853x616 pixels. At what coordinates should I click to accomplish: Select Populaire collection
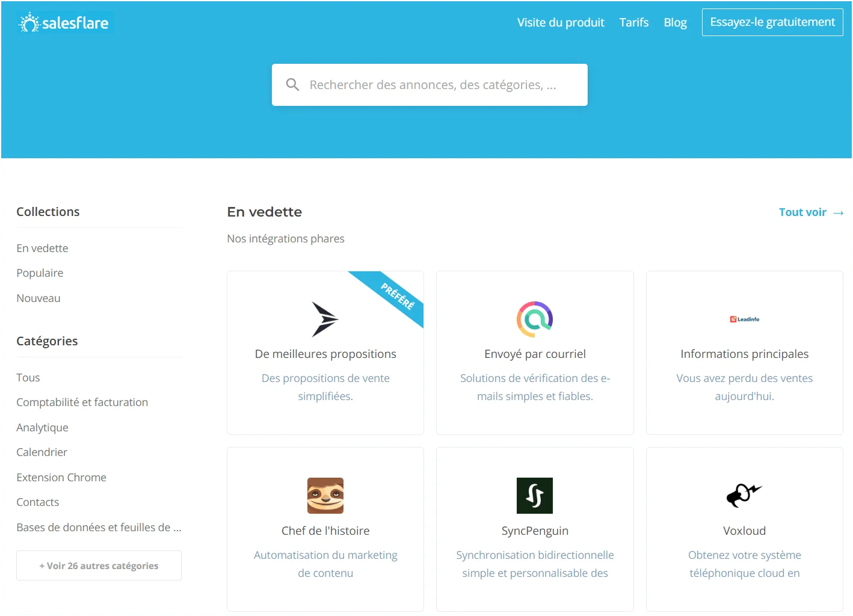pos(40,273)
